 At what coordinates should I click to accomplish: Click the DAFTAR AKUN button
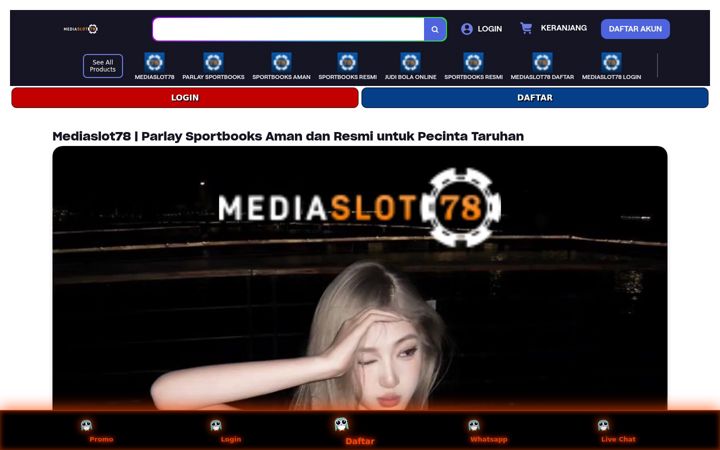(635, 29)
